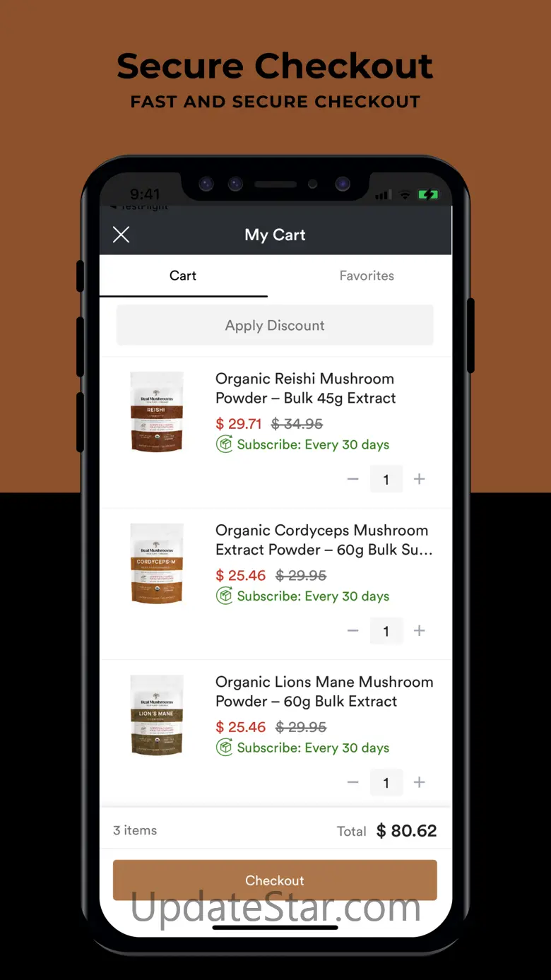Open Organic Lions Mane Mushroom Powder title

[x=324, y=692]
